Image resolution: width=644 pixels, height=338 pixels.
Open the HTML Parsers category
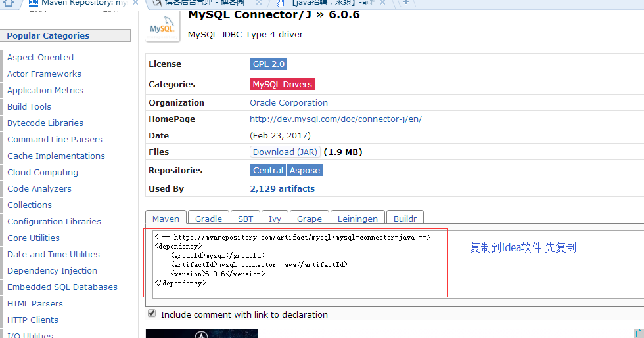(35, 303)
